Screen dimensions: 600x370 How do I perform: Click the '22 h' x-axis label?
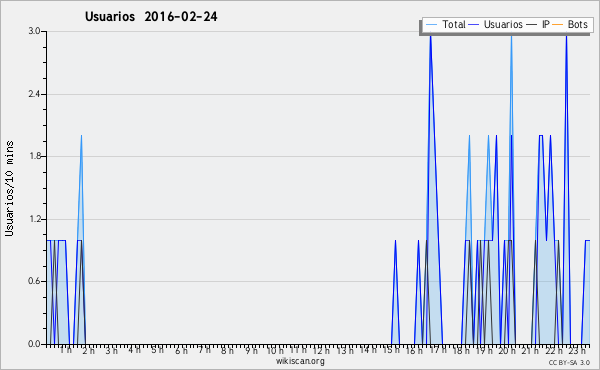pyautogui.click(x=554, y=350)
